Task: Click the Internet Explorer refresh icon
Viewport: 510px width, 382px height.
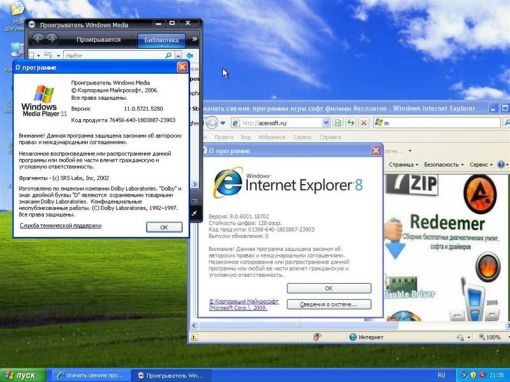Action: pyautogui.click(x=350, y=123)
